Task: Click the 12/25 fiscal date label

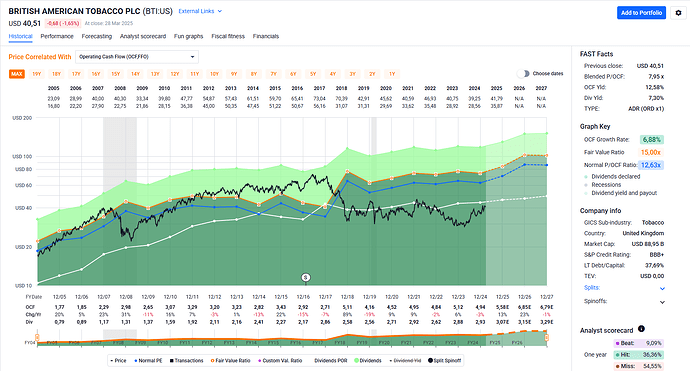Action: pyautogui.click(x=502, y=297)
